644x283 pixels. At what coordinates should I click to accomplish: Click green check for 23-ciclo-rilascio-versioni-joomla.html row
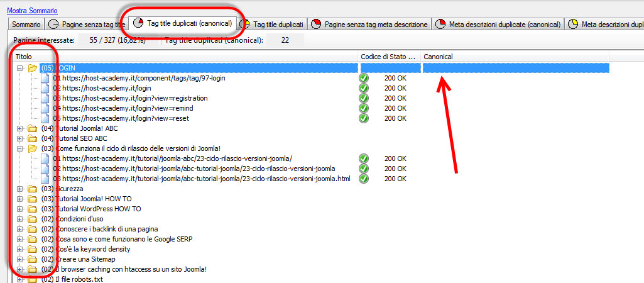click(x=364, y=179)
